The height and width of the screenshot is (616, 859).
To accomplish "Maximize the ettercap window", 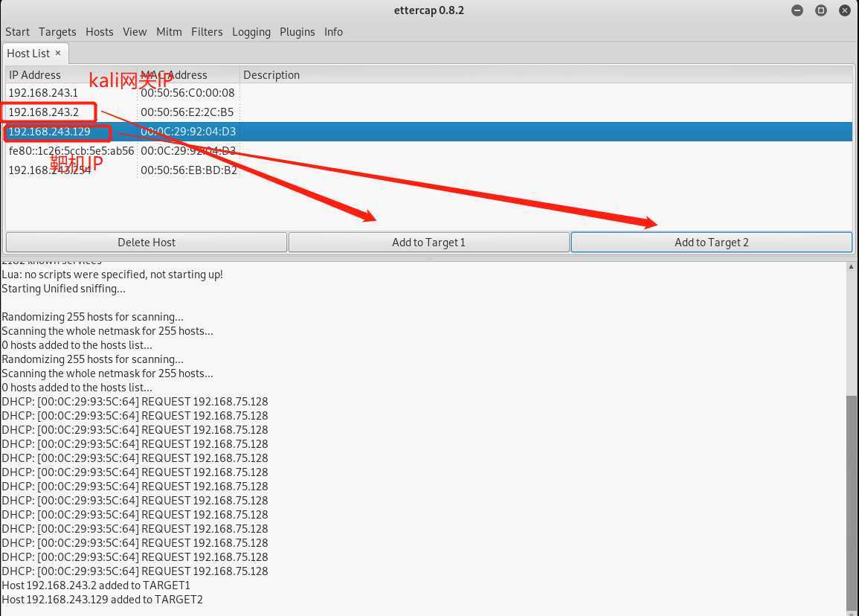I will [820, 10].
